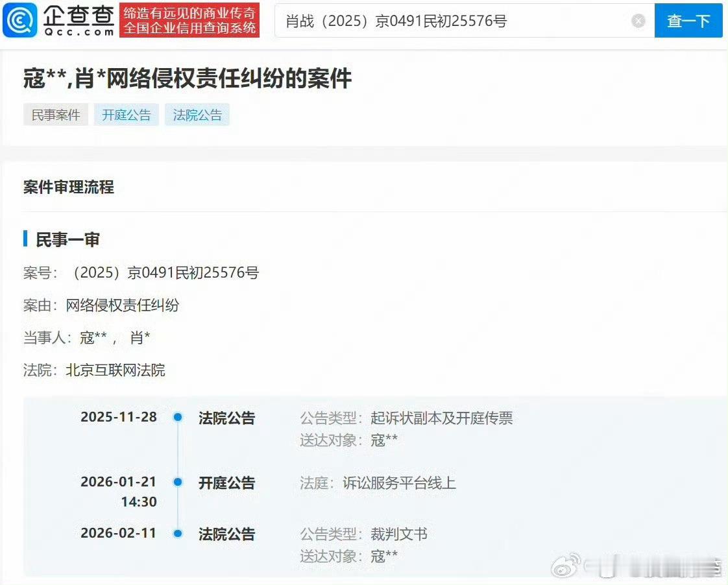Switch to the 开庭公告 tag

tap(126, 115)
